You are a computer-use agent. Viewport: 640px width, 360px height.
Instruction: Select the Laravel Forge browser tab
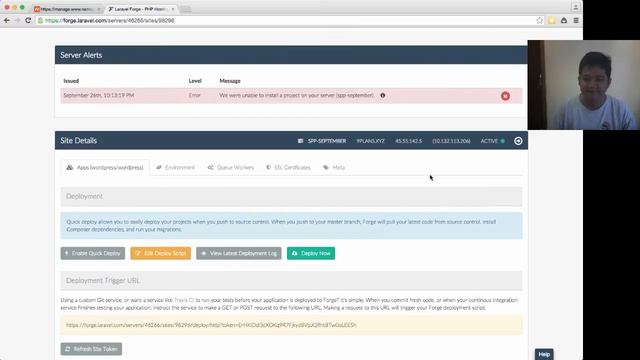point(140,9)
